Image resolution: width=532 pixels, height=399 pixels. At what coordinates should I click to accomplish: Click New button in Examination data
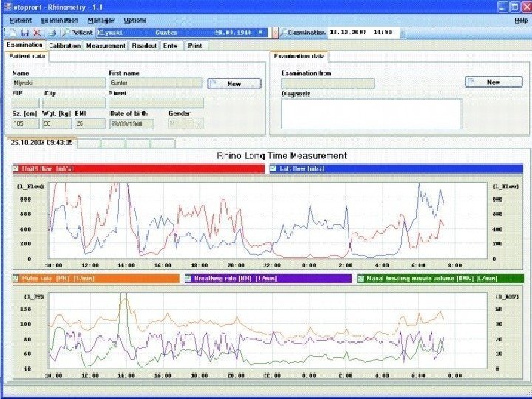pyautogui.click(x=494, y=82)
